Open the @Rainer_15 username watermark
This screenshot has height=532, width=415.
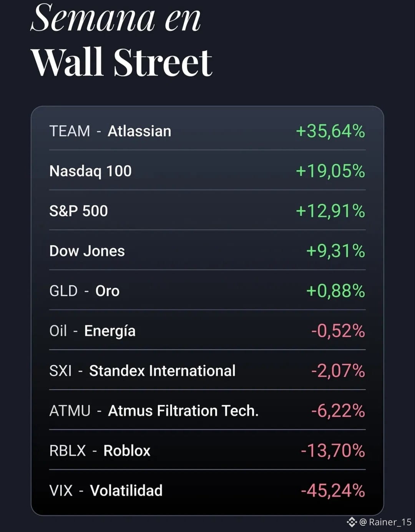coord(385,522)
